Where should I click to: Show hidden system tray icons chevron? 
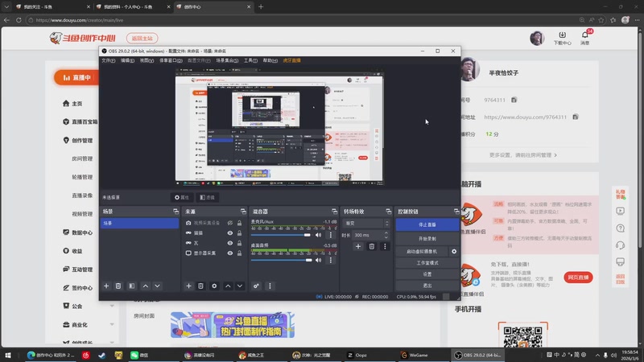[597, 355]
